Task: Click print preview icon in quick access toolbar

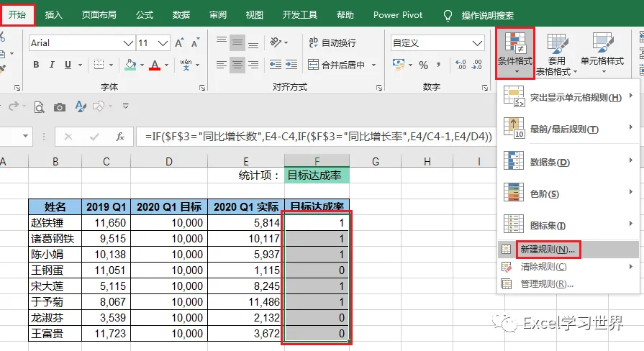Action: 39,107
